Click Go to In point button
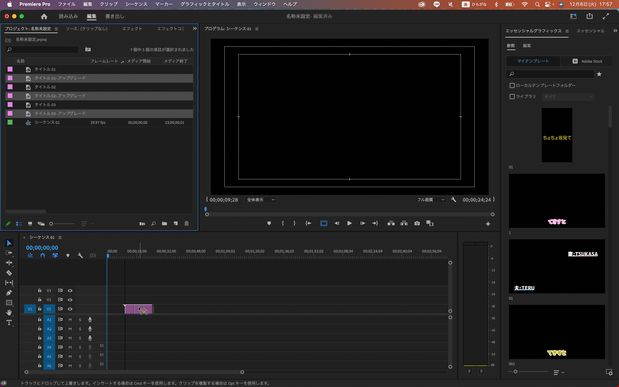619x387 pixels. pyautogui.click(x=308, y=224)
